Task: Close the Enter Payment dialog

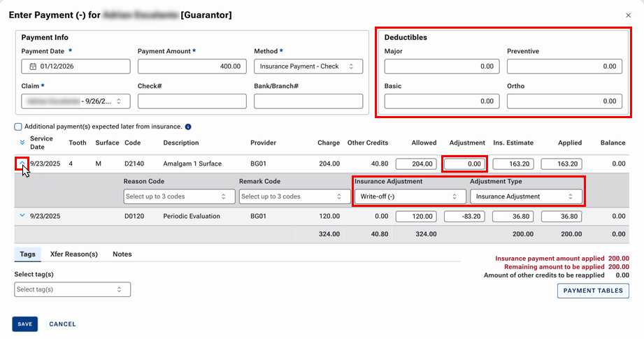Action: (627, 15)
